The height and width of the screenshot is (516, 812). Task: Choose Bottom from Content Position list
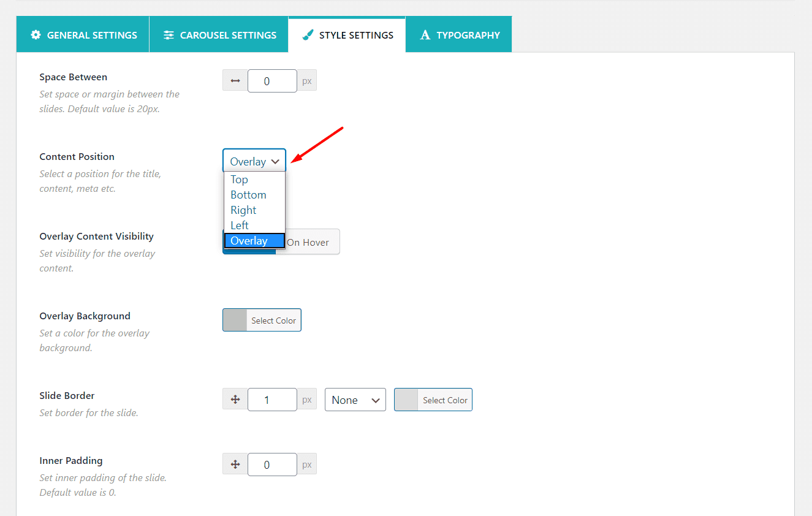(x=248, y=195)
